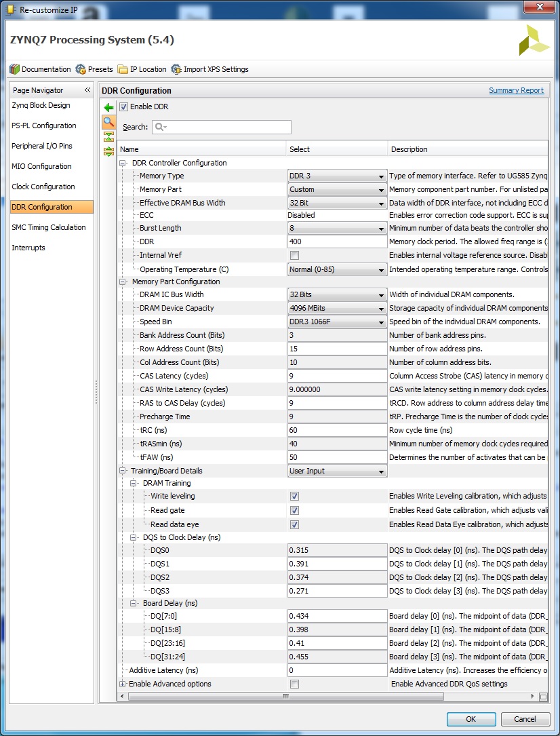This screenshot has width=560, height=736.
Task: Collapse the Page Navigator panel
Action: 87,90
